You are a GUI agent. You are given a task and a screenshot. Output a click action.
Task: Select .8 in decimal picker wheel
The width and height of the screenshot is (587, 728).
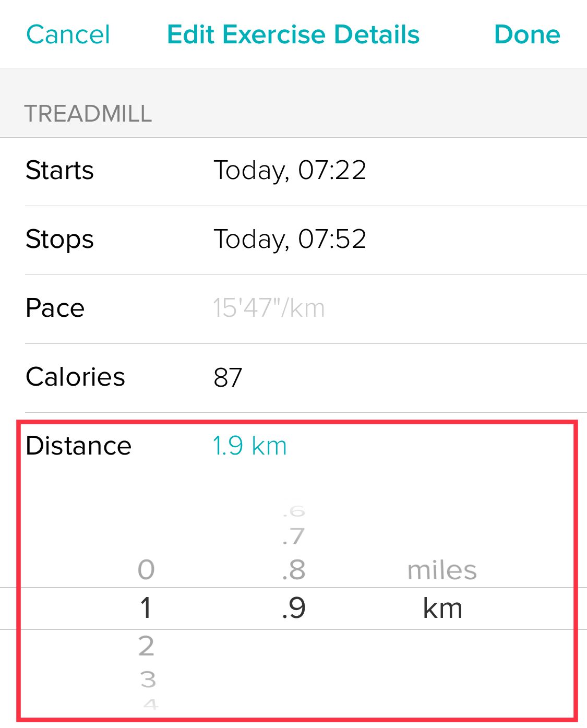[294, 569]
